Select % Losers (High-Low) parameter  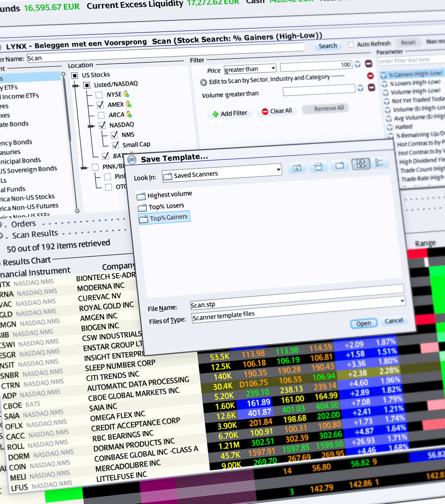point(414,83)
